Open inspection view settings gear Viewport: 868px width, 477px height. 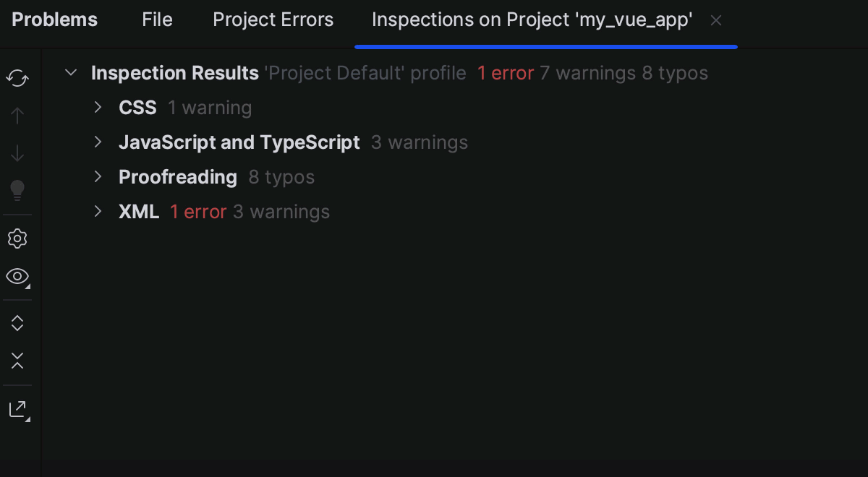pos(17,239)
